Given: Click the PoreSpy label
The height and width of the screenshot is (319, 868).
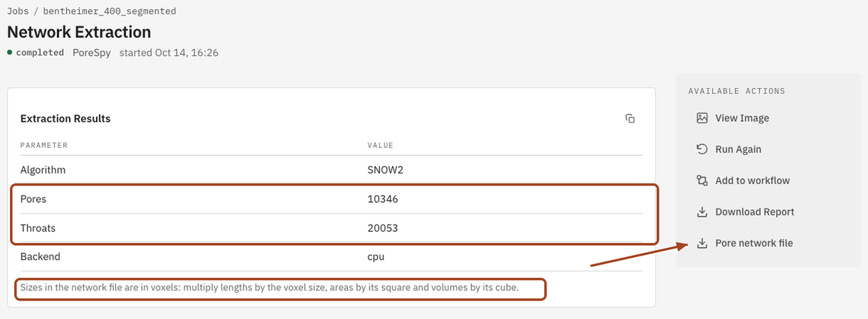Looking at the screenshot, I should coord(92,53).
